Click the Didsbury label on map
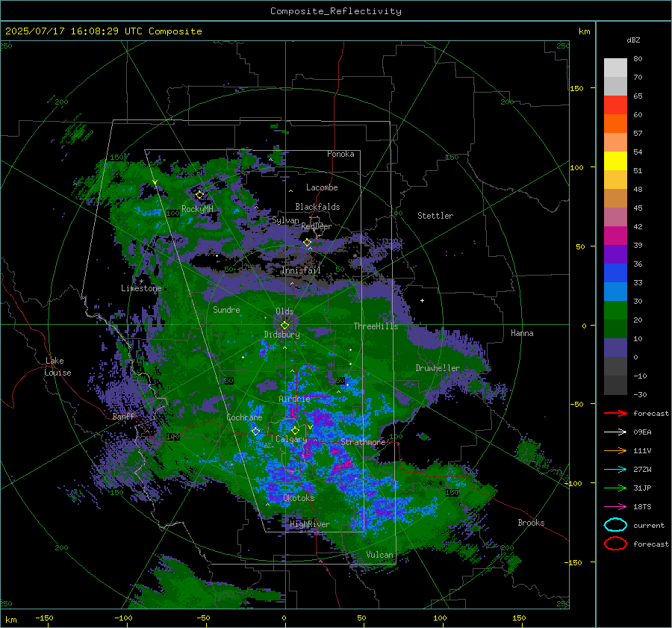 pyautogui.click(x=281, y=335)
